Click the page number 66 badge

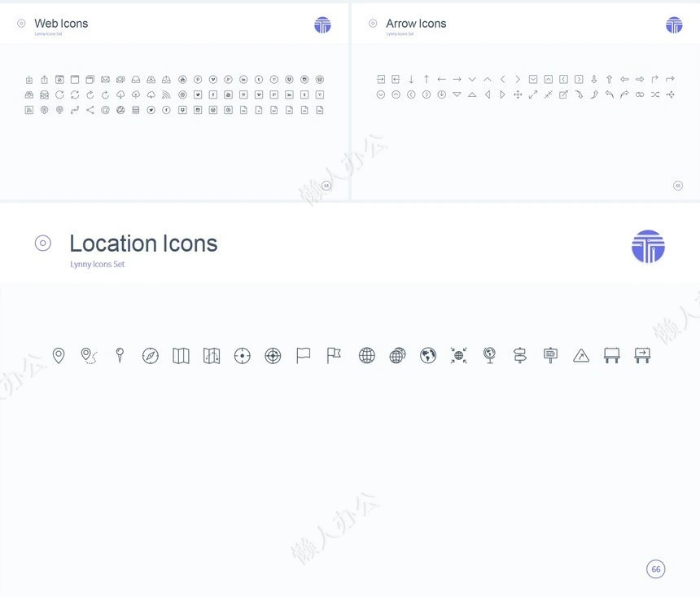(656, 569)
